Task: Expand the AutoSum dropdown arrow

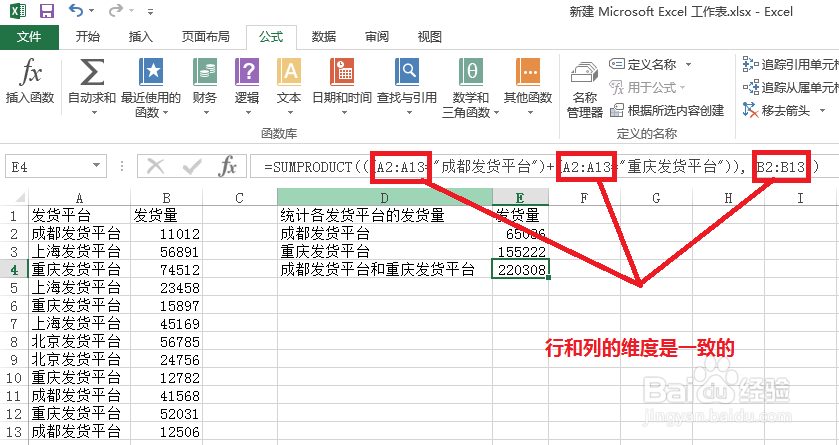Action: (x=95, y=112)
